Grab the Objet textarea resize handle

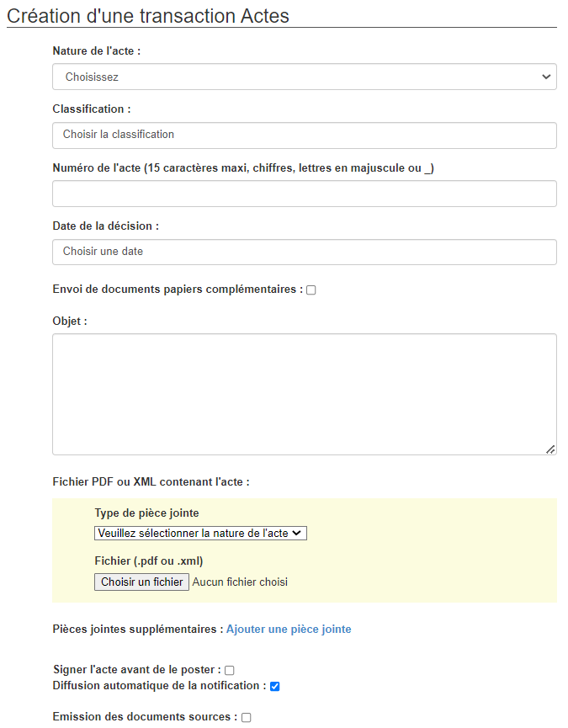coord(550,449)
